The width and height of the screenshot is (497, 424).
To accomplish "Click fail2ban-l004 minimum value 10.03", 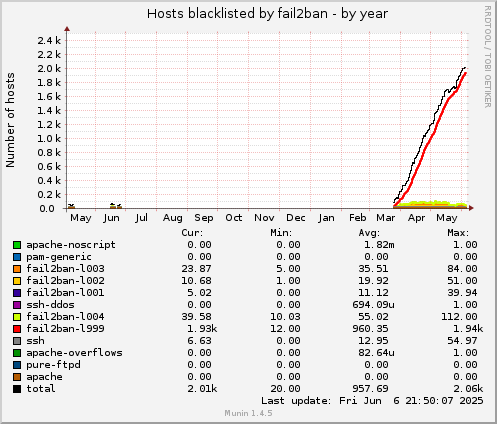I will point(285,317).
